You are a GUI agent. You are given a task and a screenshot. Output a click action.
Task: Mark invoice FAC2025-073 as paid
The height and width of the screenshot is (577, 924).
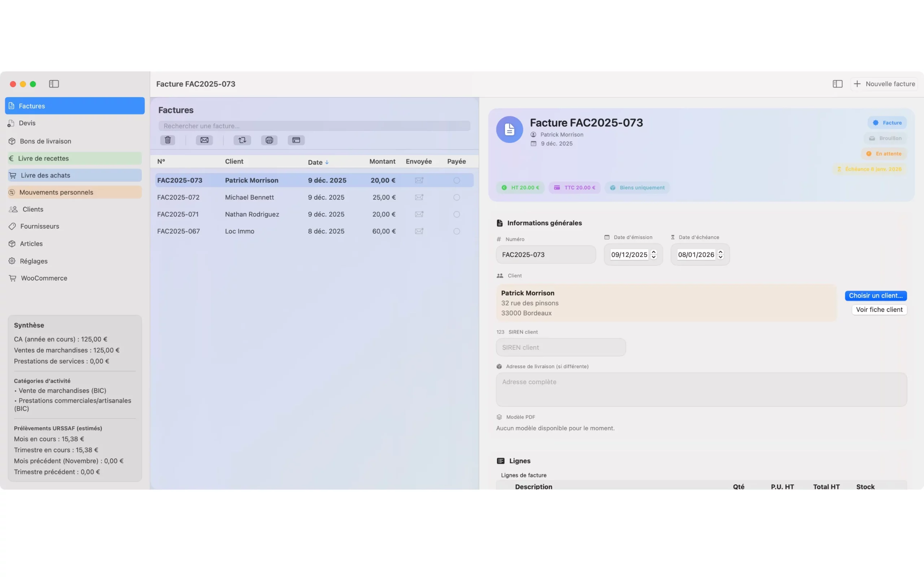pos(456,180)
